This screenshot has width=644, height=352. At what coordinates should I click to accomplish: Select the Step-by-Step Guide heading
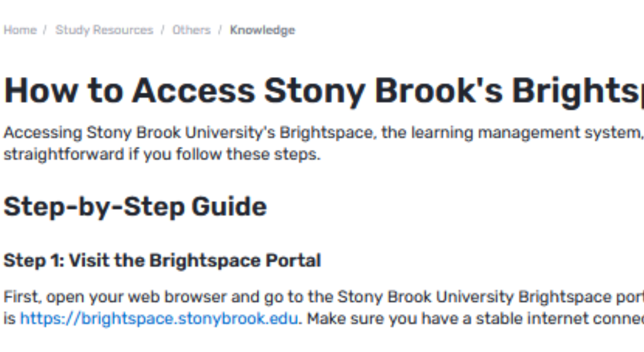135,206
